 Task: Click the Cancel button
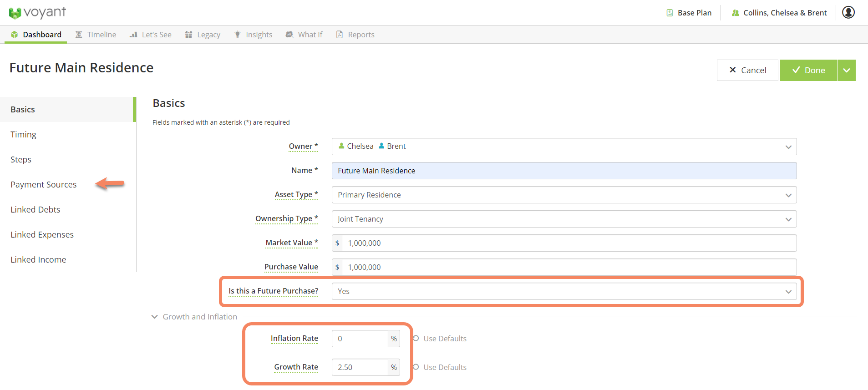tap(747, 70)
